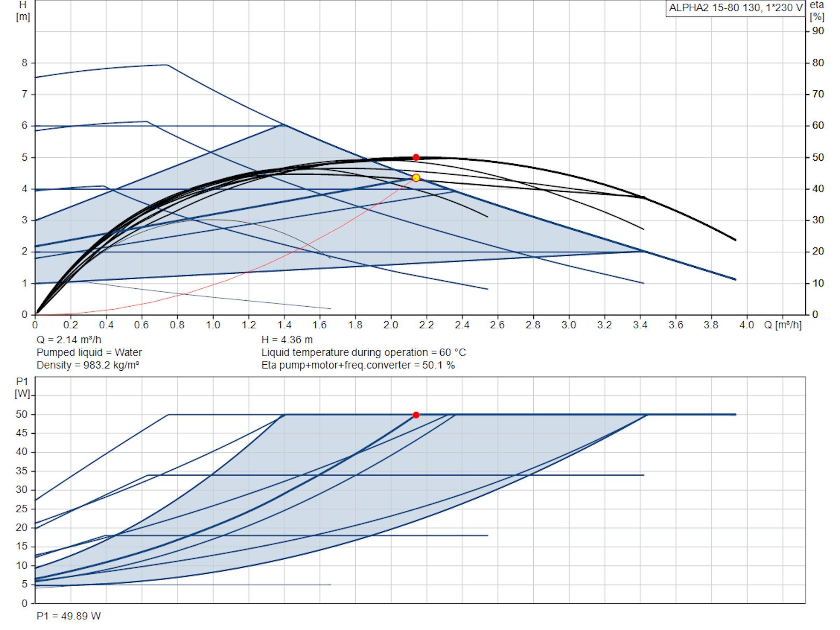Screen dimensions: 840x630
Task: Select the ALPHA2 15-80 130 pump label box
Action: (x=736, y=8)
